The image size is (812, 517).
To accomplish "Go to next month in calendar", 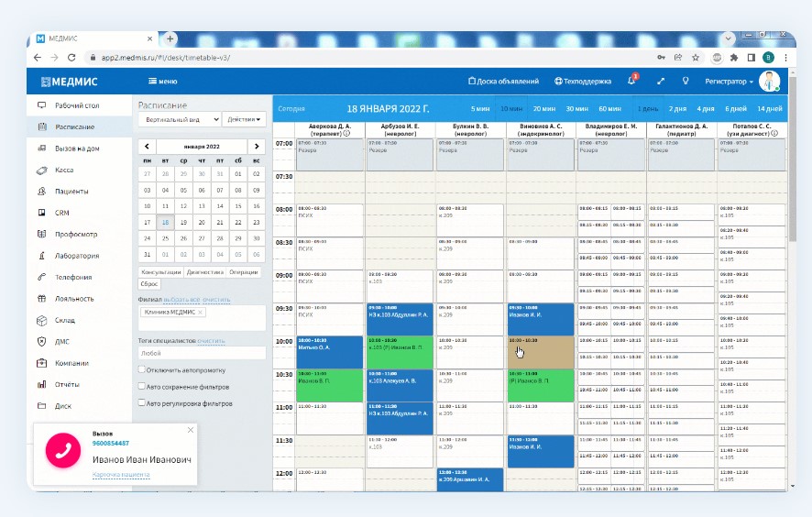I will tap(257, 147).
